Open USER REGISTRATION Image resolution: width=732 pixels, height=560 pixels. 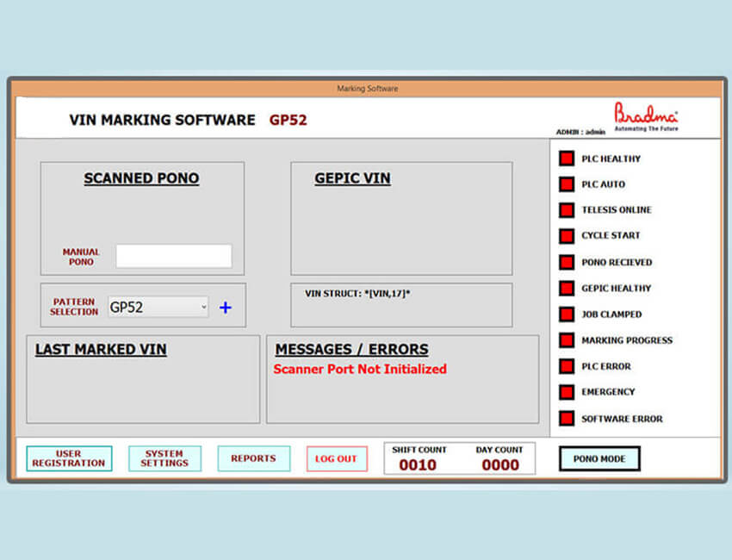click(69, 458)
